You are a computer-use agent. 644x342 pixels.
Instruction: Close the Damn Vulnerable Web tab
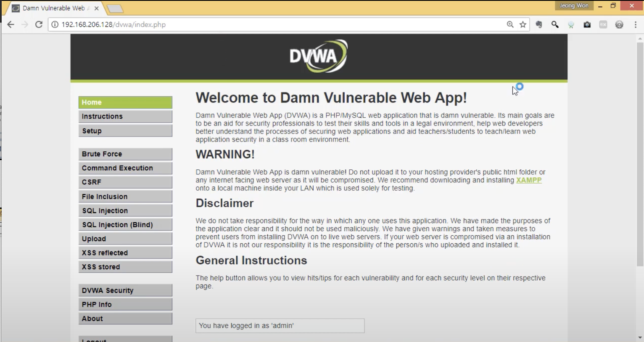coord(96,8)
